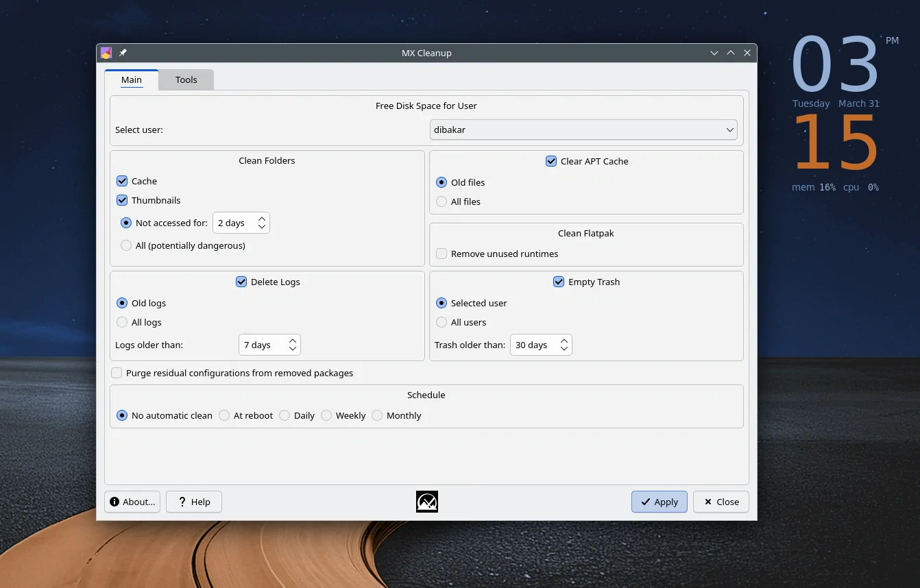Click the info icon on the About button
The width and height of the screenshot is (920, 588).
[114, 502]
